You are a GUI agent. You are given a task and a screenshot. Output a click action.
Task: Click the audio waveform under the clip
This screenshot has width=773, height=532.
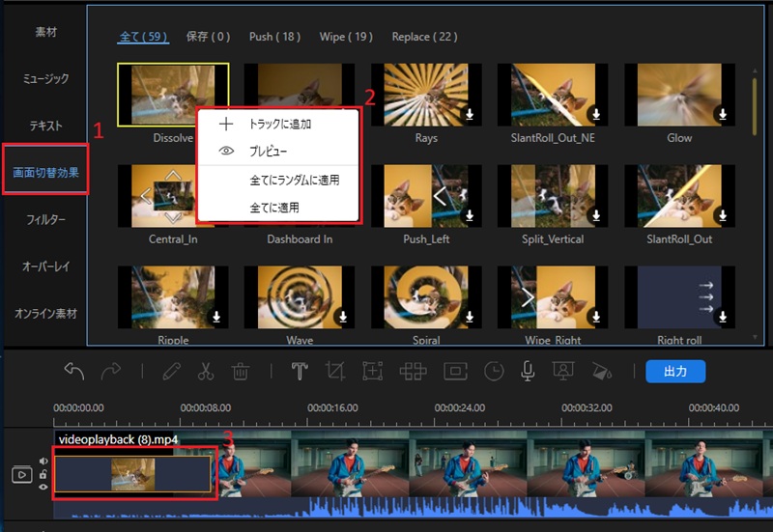tap(414, 508)
